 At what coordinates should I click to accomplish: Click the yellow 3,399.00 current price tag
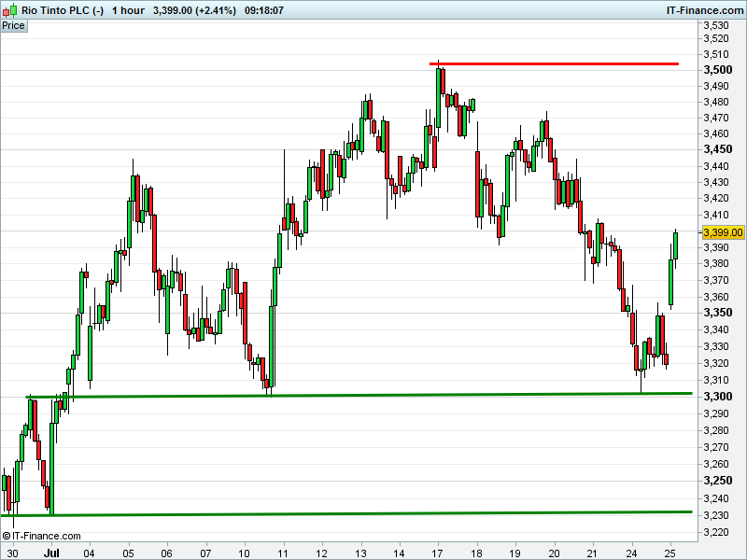[723, 232]
